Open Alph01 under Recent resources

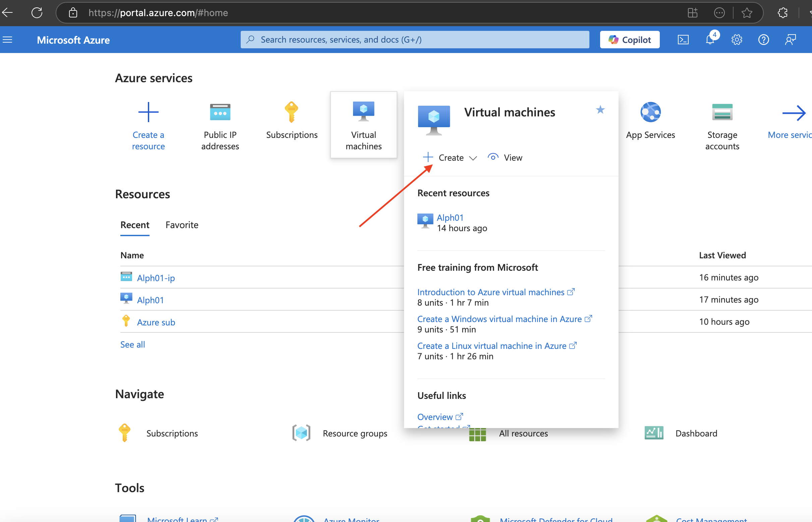pos(450,217)
